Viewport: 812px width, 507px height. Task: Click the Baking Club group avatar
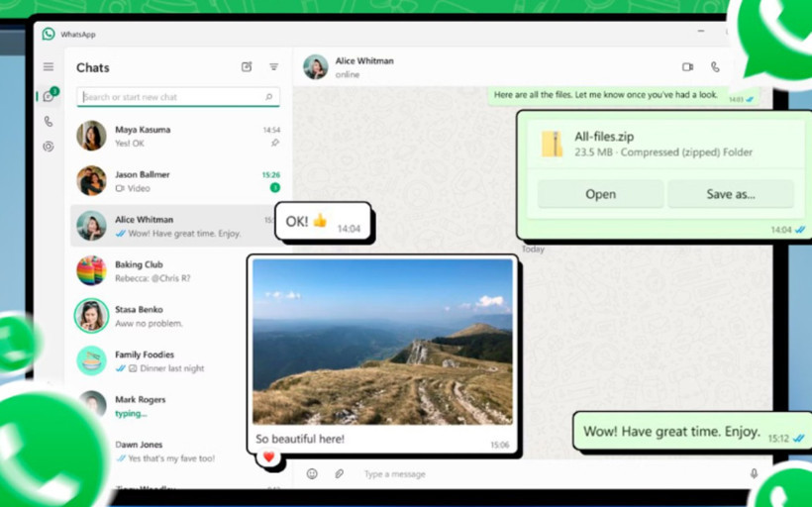coord(92,270)
